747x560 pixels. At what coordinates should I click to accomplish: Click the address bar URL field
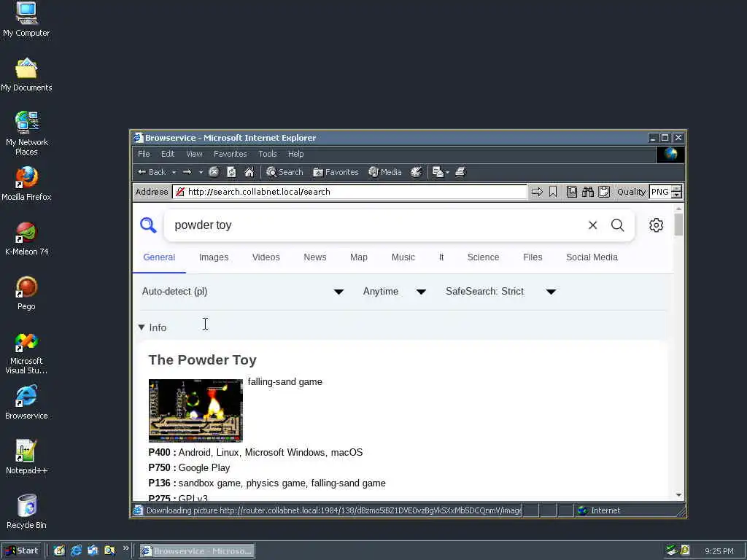(x=350, y=192)
